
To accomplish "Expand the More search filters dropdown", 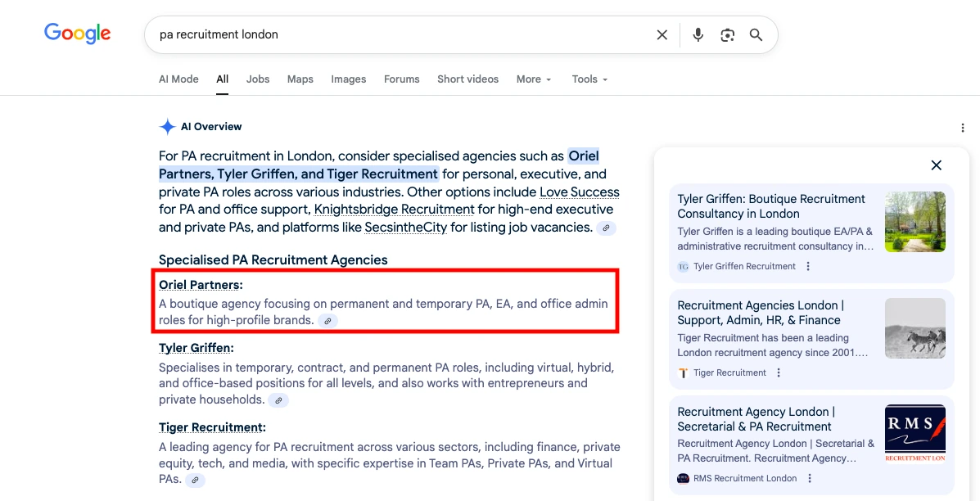I will click(x=534, y=79).
